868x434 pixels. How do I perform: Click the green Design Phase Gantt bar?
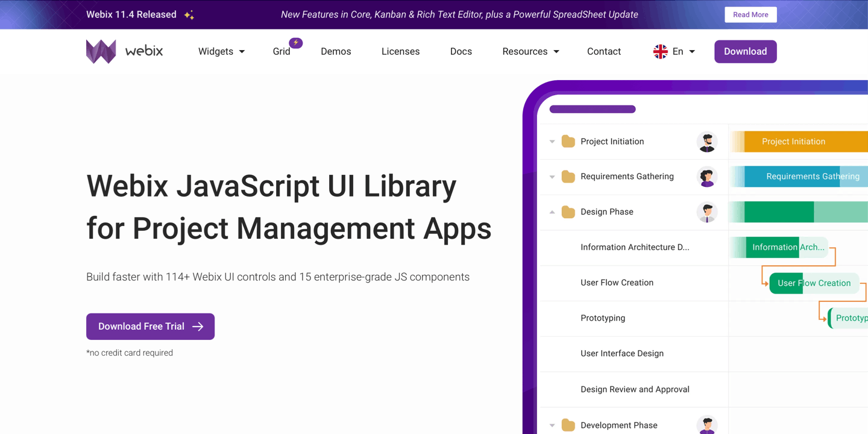coord(800,212)
